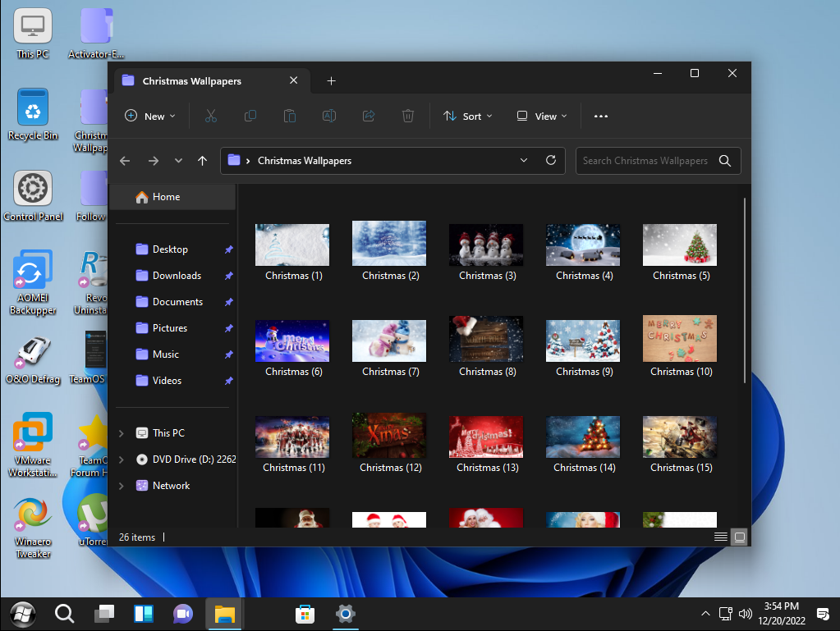Switch to details list view layout
The image size is (840, 631).
[x=720, y=537]
